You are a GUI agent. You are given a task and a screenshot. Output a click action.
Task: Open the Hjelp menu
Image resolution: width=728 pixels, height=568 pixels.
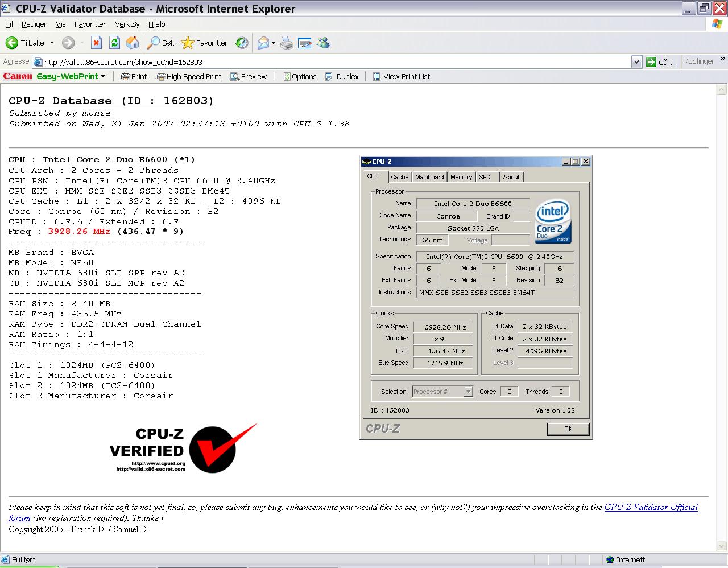coord(157,24)
